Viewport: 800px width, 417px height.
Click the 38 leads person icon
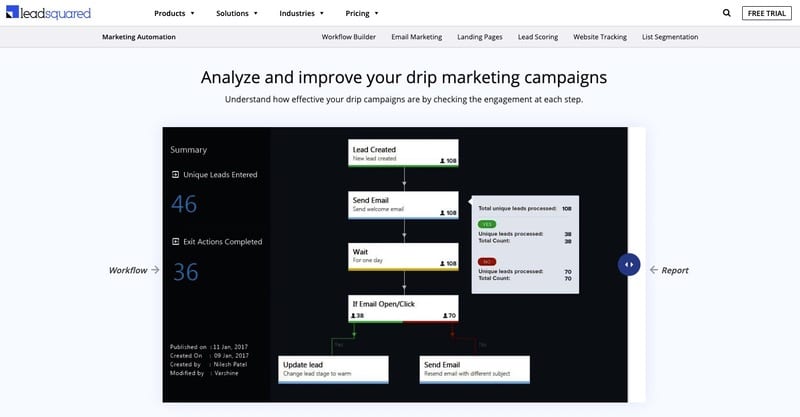pos(353,315)
